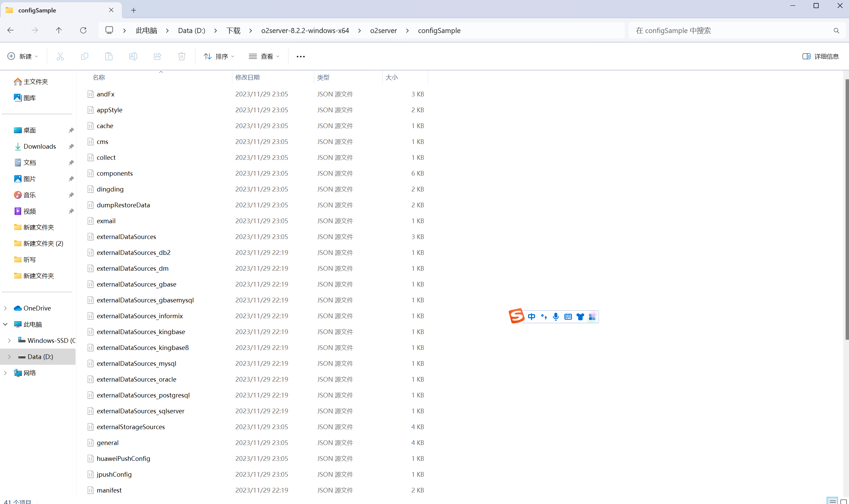Screen dimensions: 849x504
Task: Click the Copy icon in toolbar
Action: [85, 56]
